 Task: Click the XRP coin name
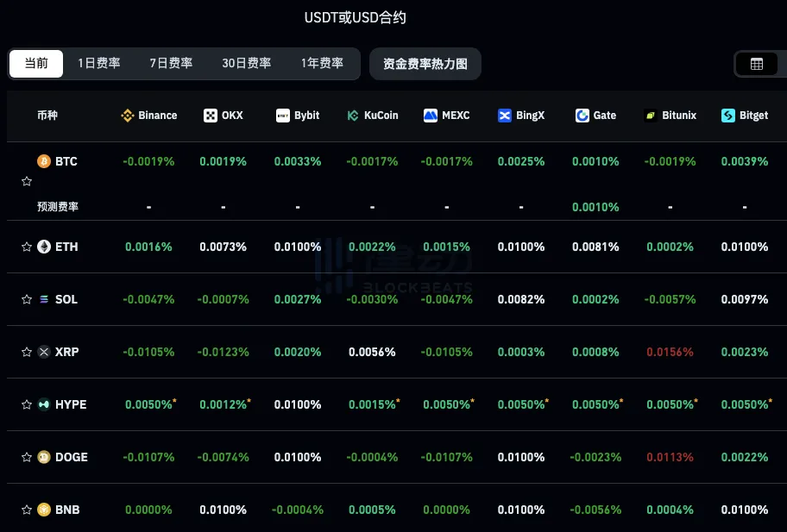coord(66,352)
